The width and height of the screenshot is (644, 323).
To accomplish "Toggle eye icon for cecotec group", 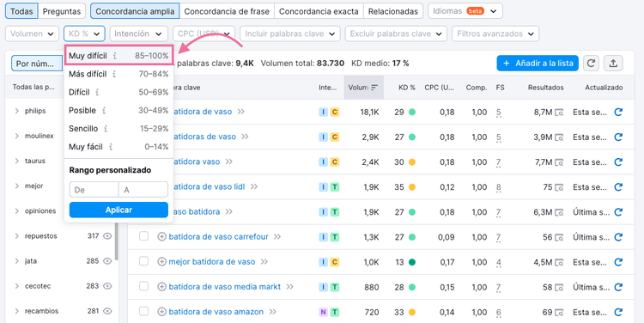I will click(107, 286).
